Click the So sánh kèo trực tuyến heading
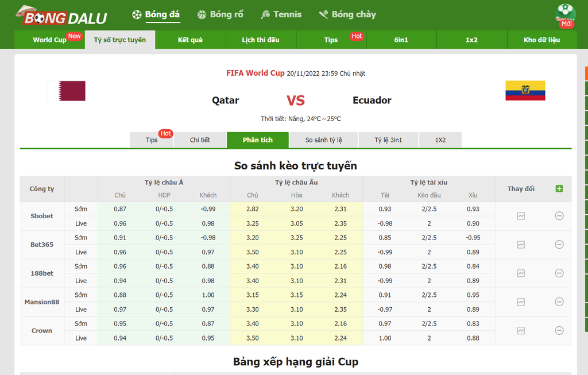The height and width of the screenshot is (375, 588). [x=296, y=166]
